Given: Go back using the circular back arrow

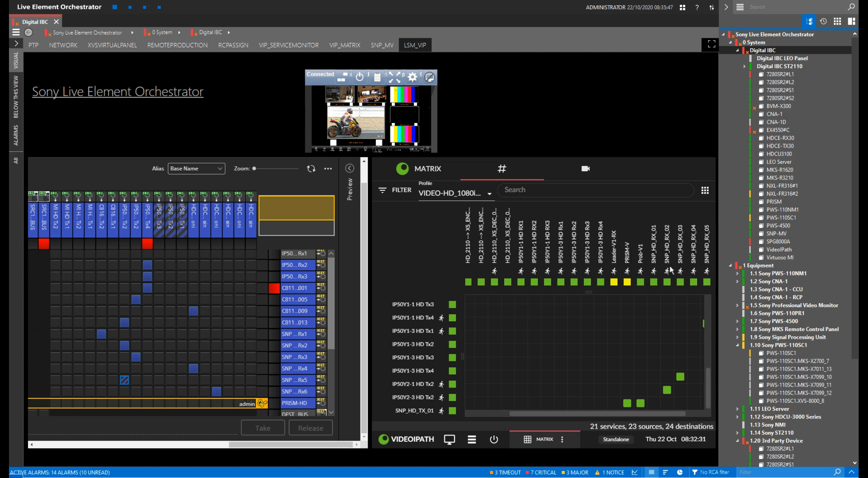Looking at the screenshot, I should pos(28,33).
